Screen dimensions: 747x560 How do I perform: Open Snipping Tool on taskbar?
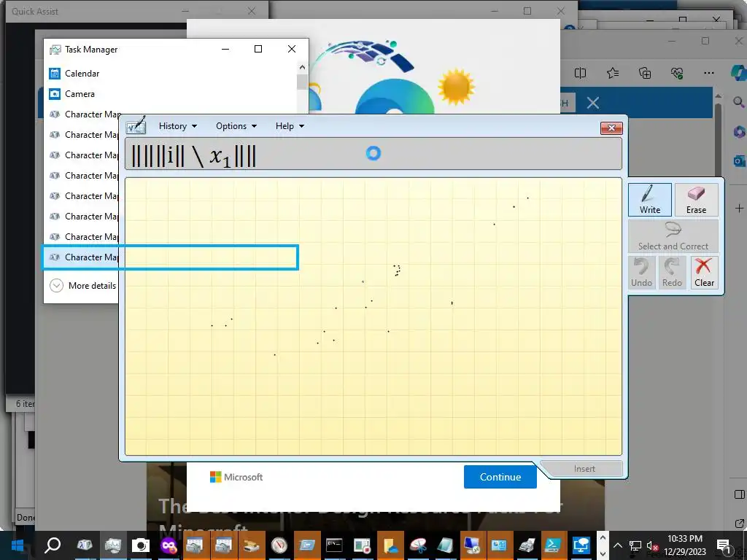(x=418, y=545)
